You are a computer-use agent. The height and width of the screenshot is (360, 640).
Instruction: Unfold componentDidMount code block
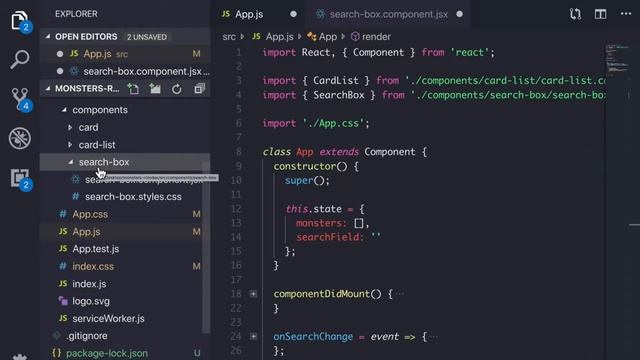point(253,294)
